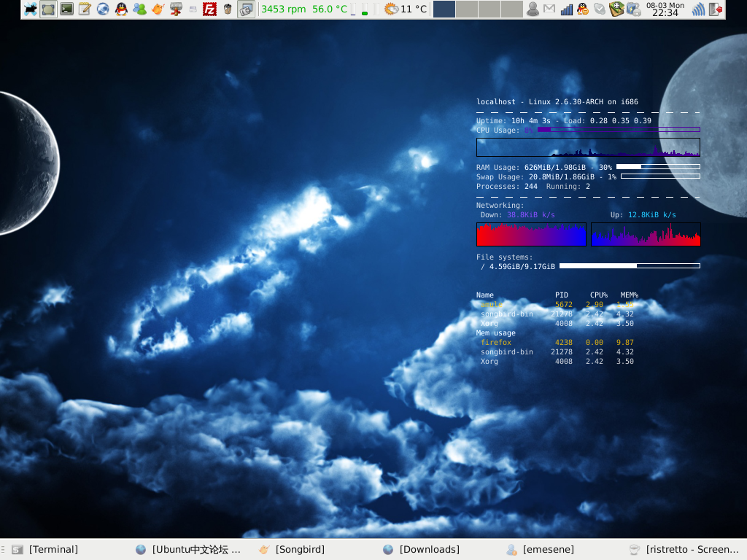Switch to the third workspace
The width and height of the screenshot is (747, 560).
point(489,9)
